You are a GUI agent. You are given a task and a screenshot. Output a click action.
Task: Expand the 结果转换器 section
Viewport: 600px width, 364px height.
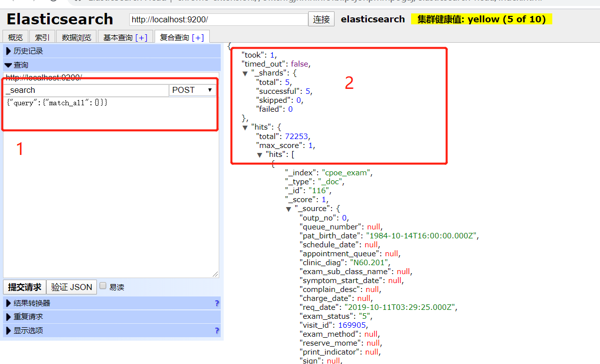pos(112,303)
